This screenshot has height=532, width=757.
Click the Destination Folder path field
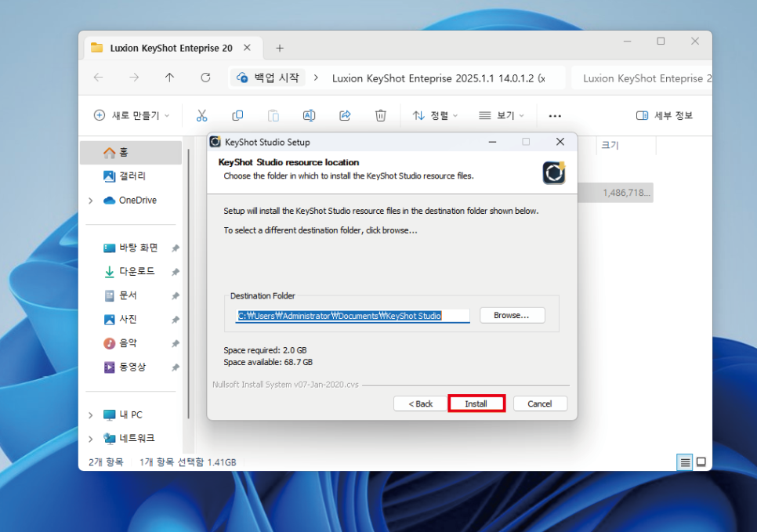click(x=353, y=316)
